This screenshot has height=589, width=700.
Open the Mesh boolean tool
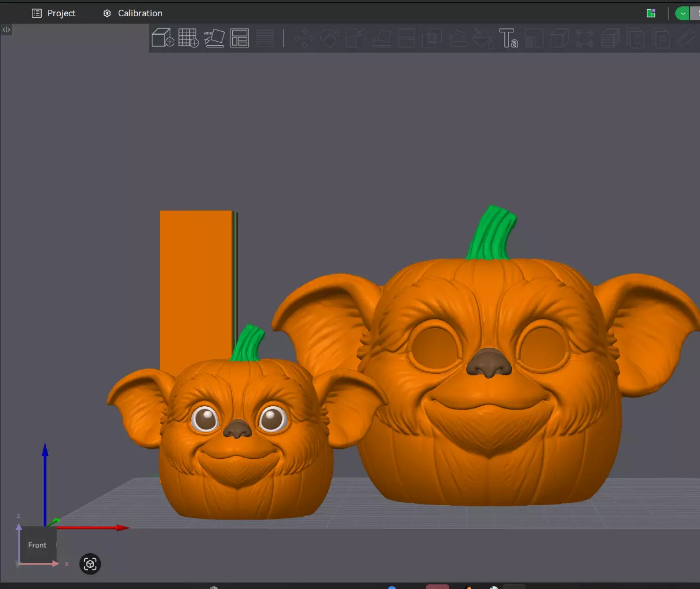point(432,39)
